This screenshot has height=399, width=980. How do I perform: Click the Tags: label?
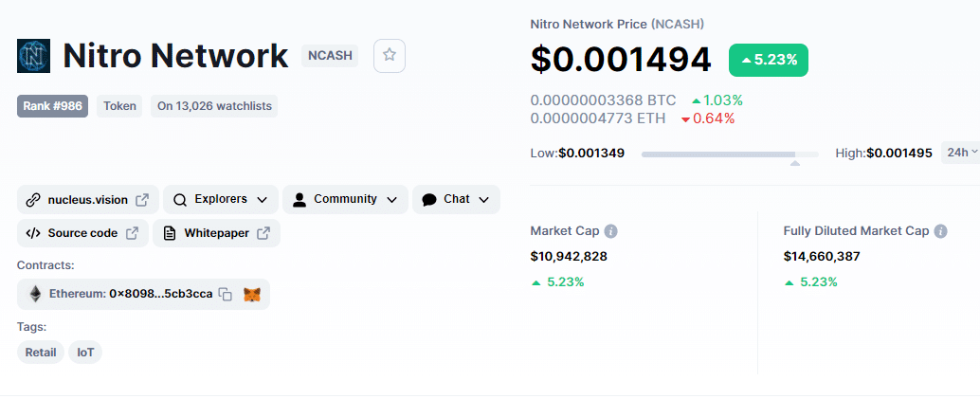point(32,326)
